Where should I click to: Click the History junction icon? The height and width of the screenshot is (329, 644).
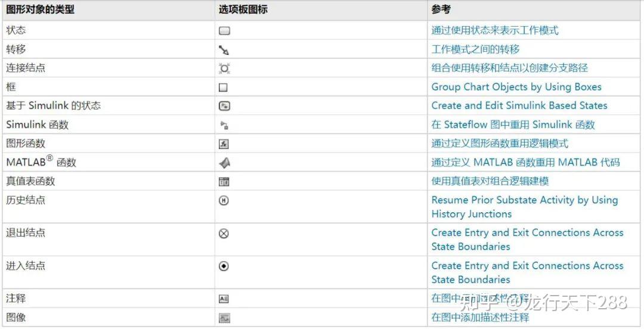(x=224, y=201)
